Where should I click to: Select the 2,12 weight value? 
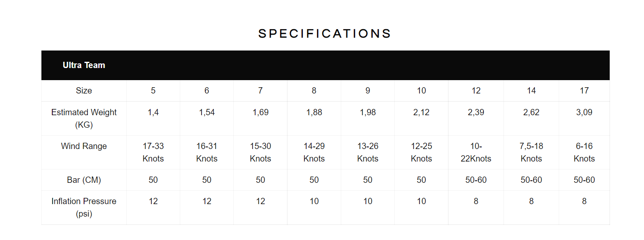pyautogui.click(x=421, y=112)
